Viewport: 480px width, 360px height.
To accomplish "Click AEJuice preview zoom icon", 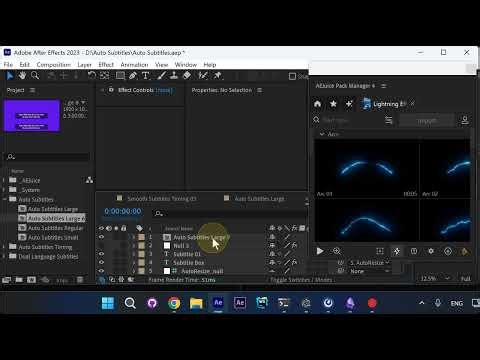I will pyautogui.click(x=337, y=251).
